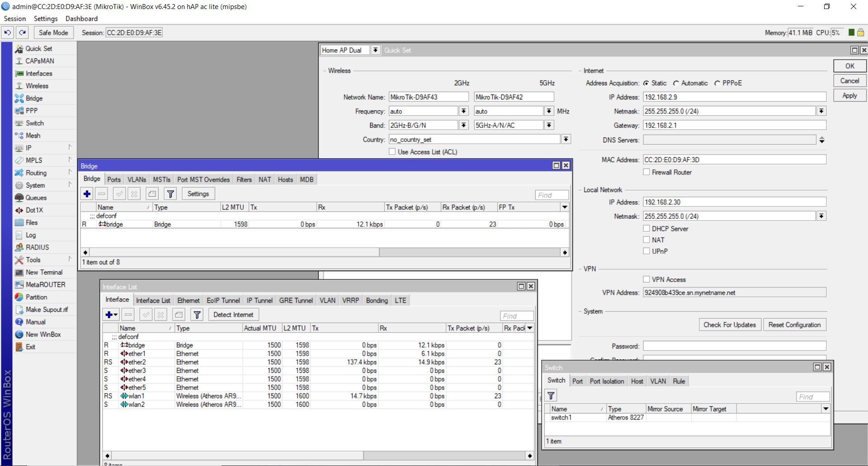
Task: Open Queues in the left sidebar
Action: click(x=36, y=198)
